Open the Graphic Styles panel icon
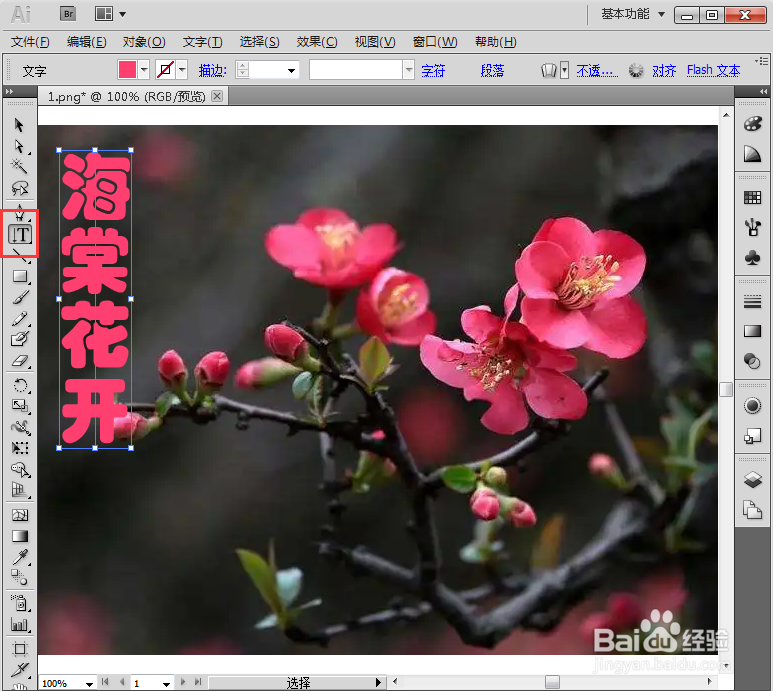The image size is (773, 691). [x=752, y=436]
